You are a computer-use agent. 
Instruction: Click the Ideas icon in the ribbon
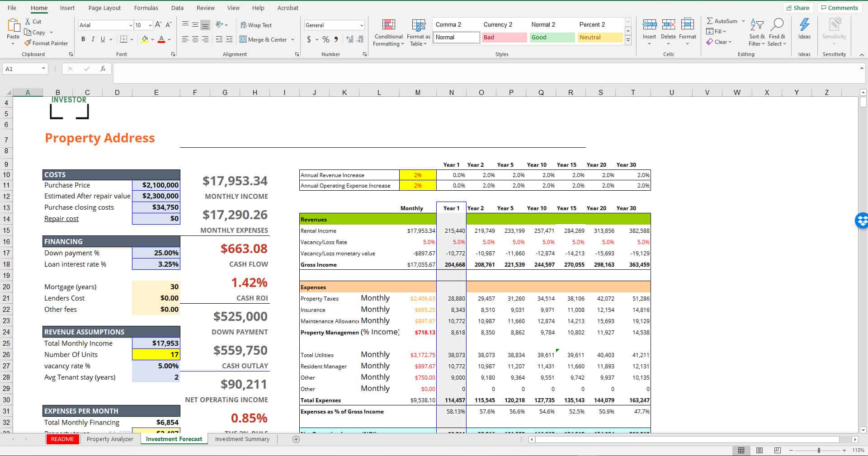point(804,29)
